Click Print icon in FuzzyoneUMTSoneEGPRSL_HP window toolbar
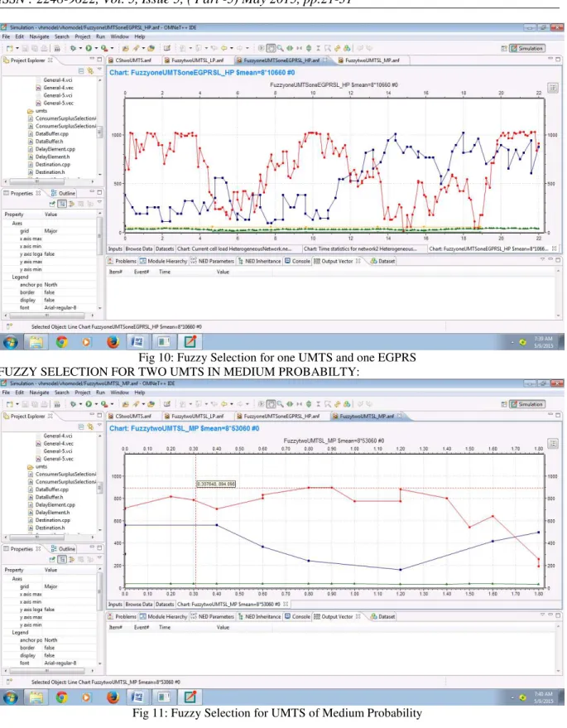Image resolution: width=567 pixels, height=728 pixels. point(44,48)
